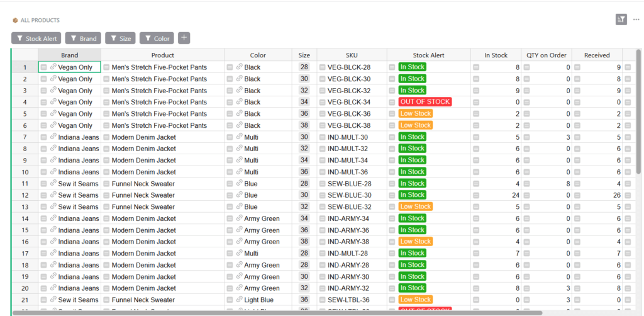The width and height of the screenshot is (644, 316).
Task: Click Received value 26 in row 12
Action: (x=616, y=195)
